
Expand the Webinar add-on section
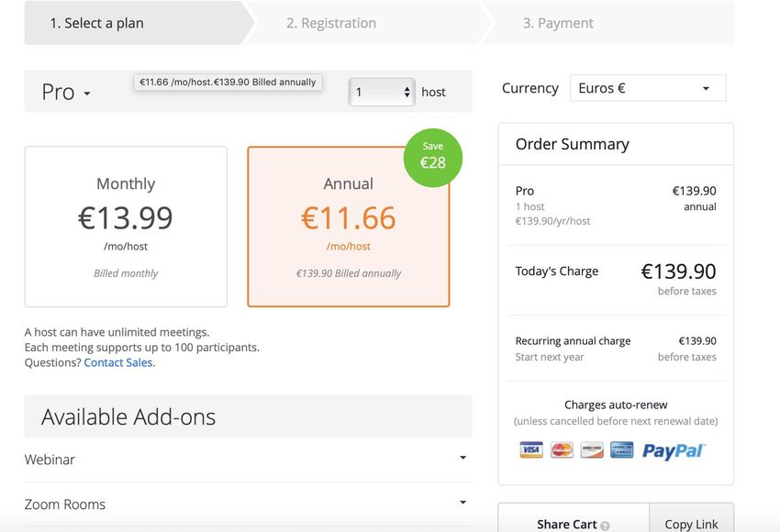pos(249,459)
